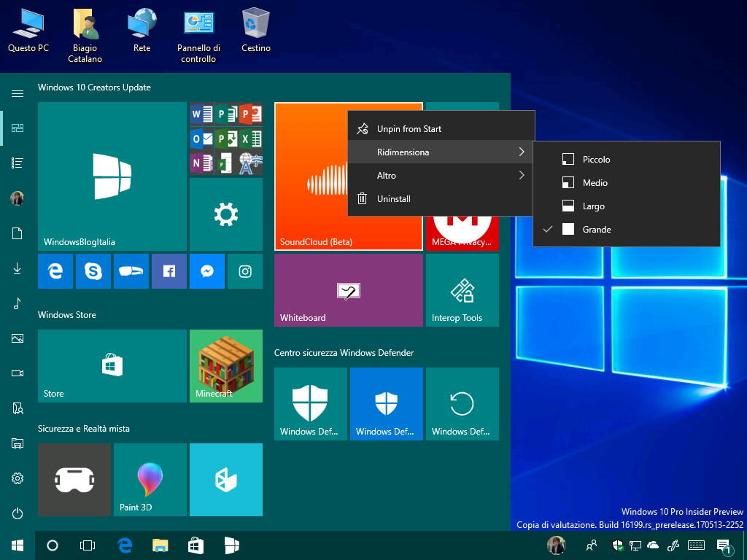Open the Instagram small tile
The width and height of the screenshot is (747, 560).
(245, 271)
